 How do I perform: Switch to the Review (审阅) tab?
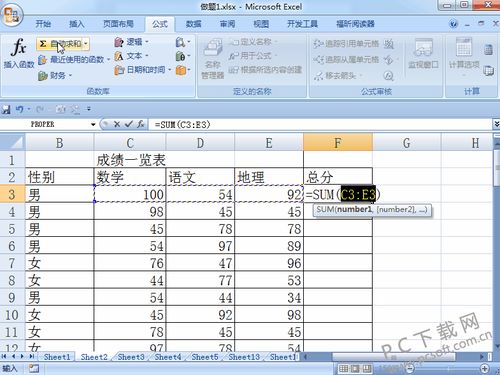[x=227, y=24]
